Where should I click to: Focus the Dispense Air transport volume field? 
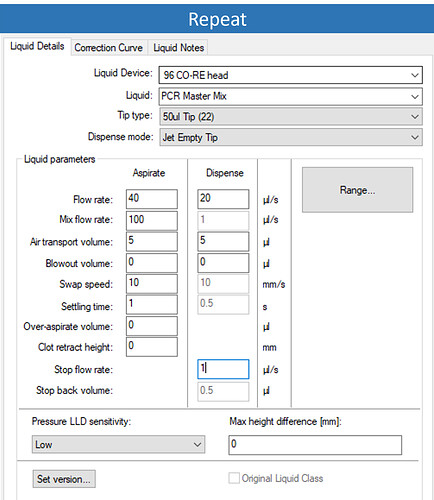click(223, 241)
